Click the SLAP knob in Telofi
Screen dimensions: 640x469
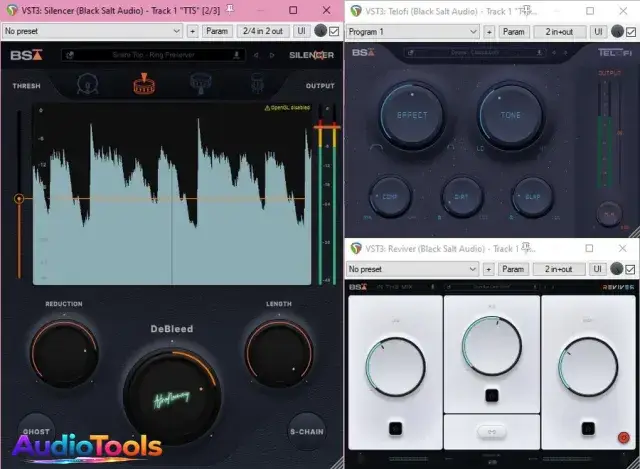click(532, 197)
